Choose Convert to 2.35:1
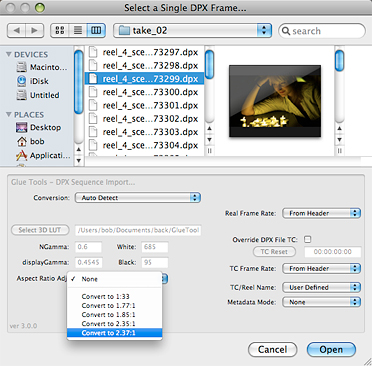 click(114, 323)
